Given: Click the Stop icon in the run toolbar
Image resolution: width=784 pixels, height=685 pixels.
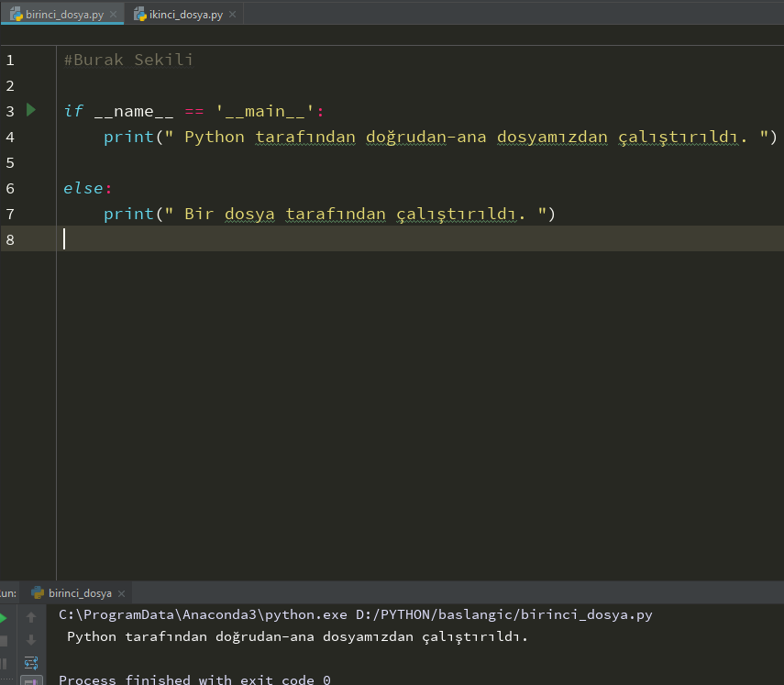Looking at the screenshot, I should (x=3, y=639).
